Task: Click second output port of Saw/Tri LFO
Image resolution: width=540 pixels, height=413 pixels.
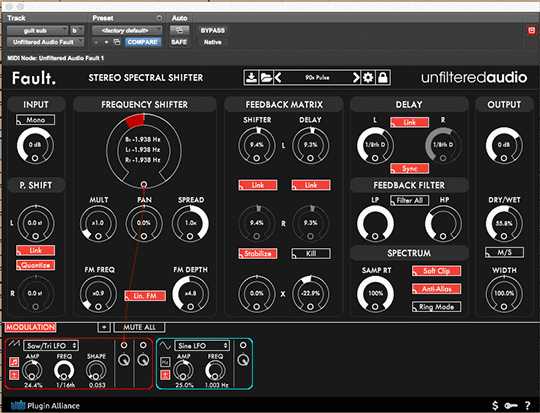Action: point(143,345)
